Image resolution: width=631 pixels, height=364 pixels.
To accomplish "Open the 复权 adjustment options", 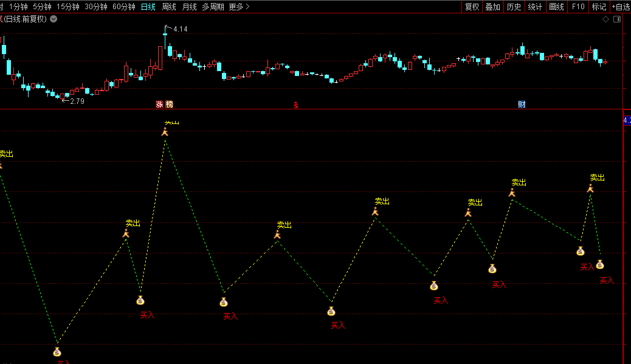I will [472, 7].
